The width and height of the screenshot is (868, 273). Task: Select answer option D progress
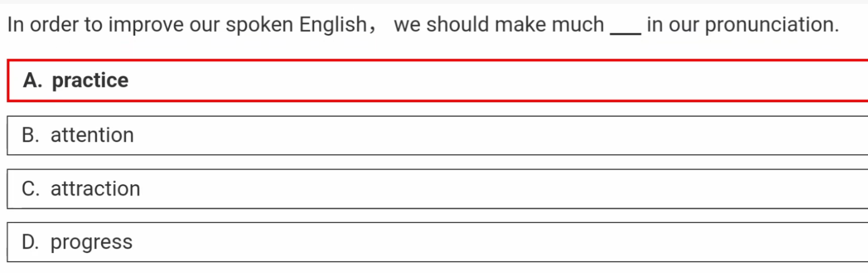437,242
